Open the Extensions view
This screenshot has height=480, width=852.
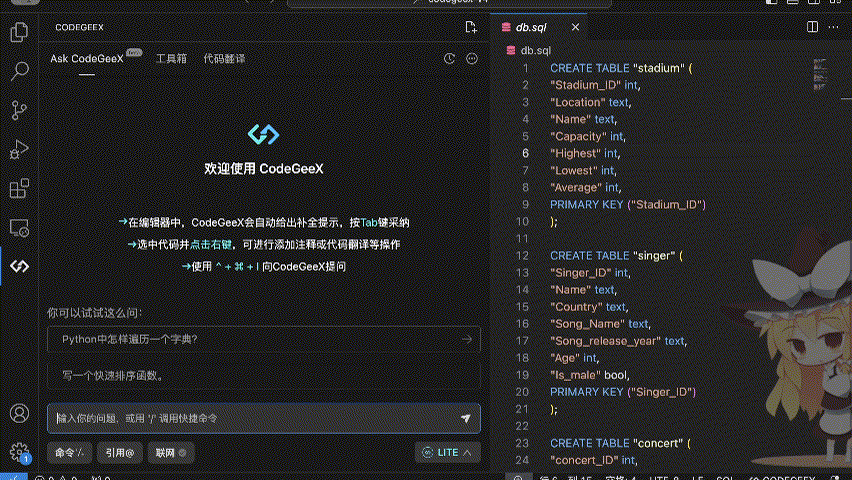19,188
